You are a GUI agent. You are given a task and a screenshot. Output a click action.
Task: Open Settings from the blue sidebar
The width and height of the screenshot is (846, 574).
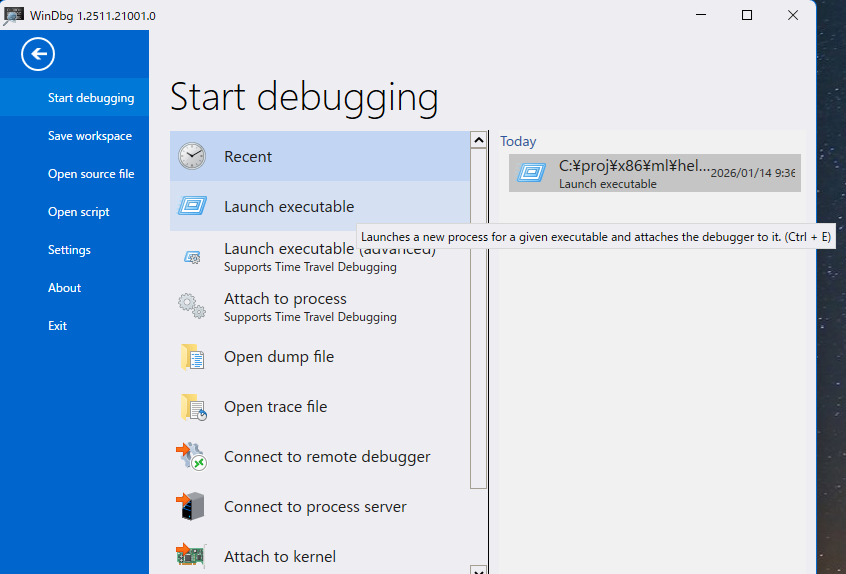pos(69,250)
